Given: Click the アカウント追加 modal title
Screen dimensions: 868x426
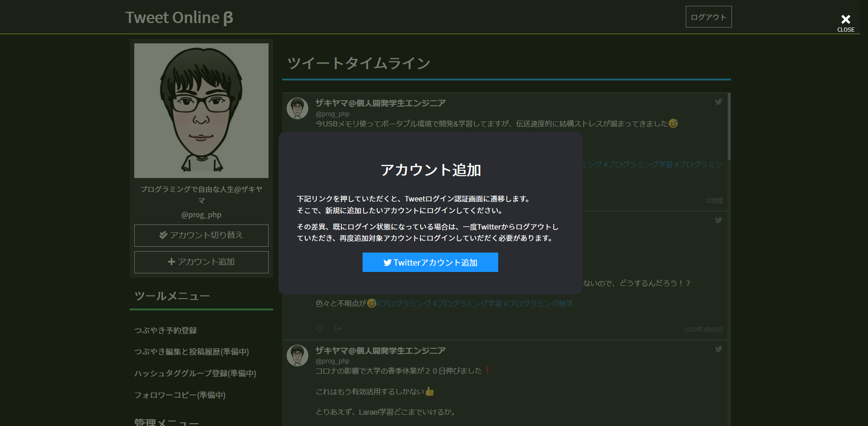Looking at the screenshot, I should [x=430, y=170].
